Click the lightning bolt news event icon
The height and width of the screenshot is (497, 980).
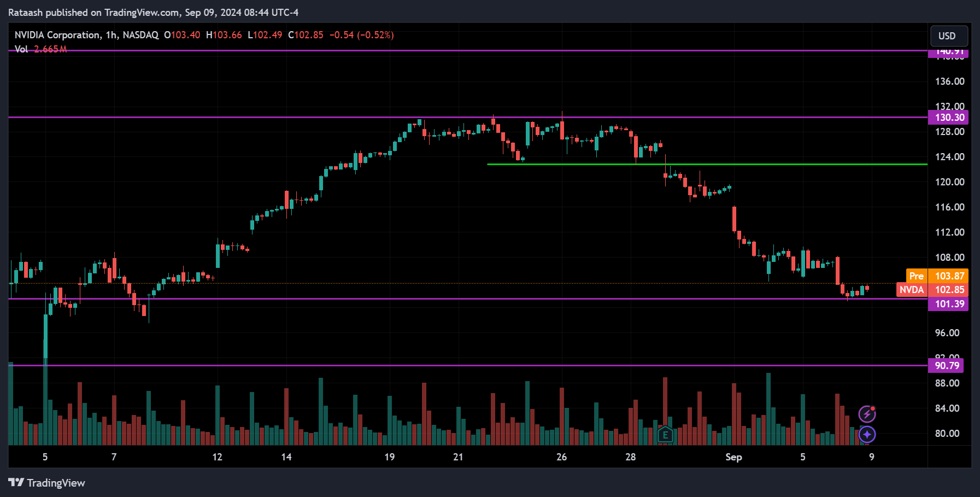pyautogui.click(x=867, y=414)
